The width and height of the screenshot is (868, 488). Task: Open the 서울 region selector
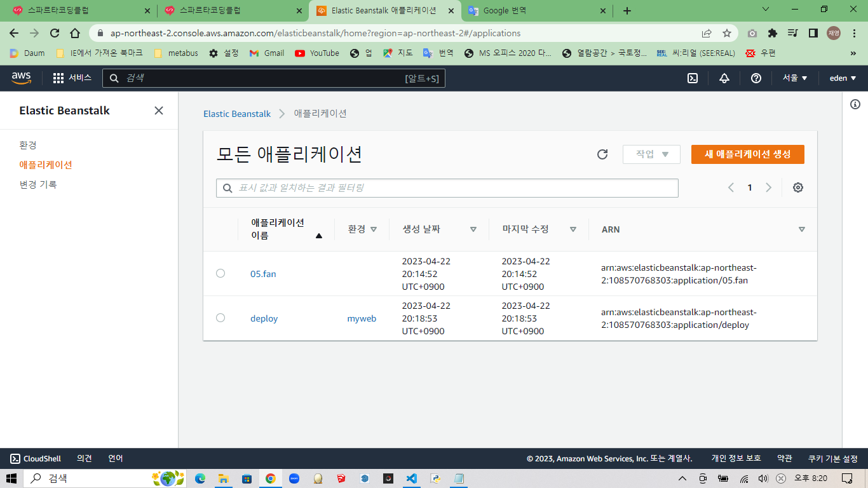point(795,78)
